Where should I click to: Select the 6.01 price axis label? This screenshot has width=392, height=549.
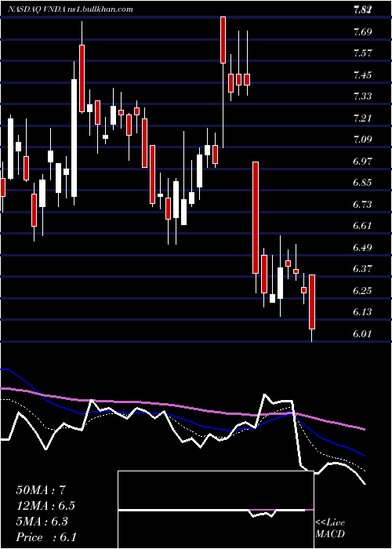(x=362, y=333)
